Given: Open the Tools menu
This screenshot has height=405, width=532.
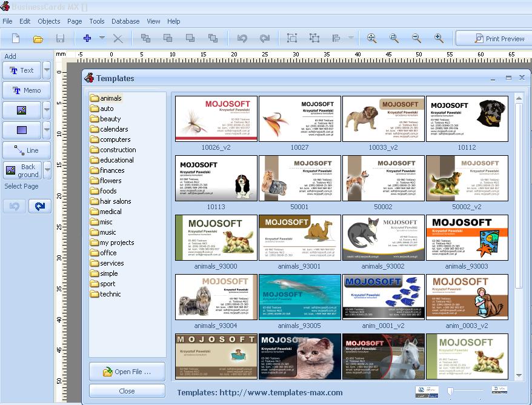Looking at the screenshot, I should [x=97, y=21].
